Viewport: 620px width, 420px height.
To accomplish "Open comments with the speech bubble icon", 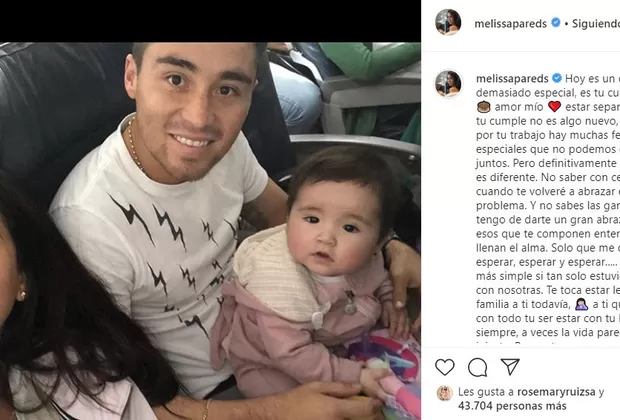I will pos(477,367).
